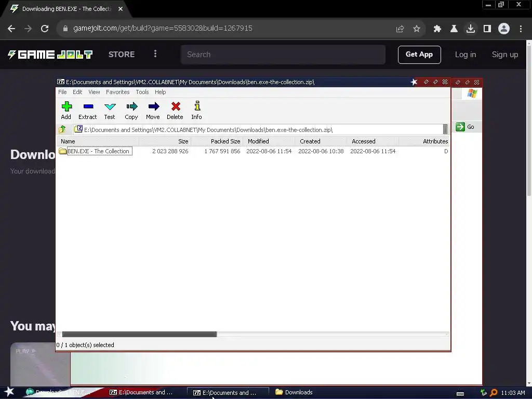This screenshot has width=532, height=399.
Task: Open the Help menu
Action: [160, 92]
